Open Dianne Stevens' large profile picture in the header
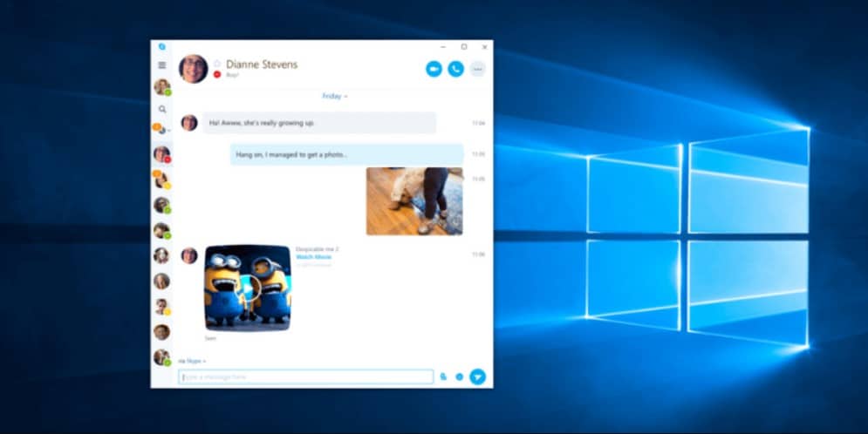 [x=193, y=69]
